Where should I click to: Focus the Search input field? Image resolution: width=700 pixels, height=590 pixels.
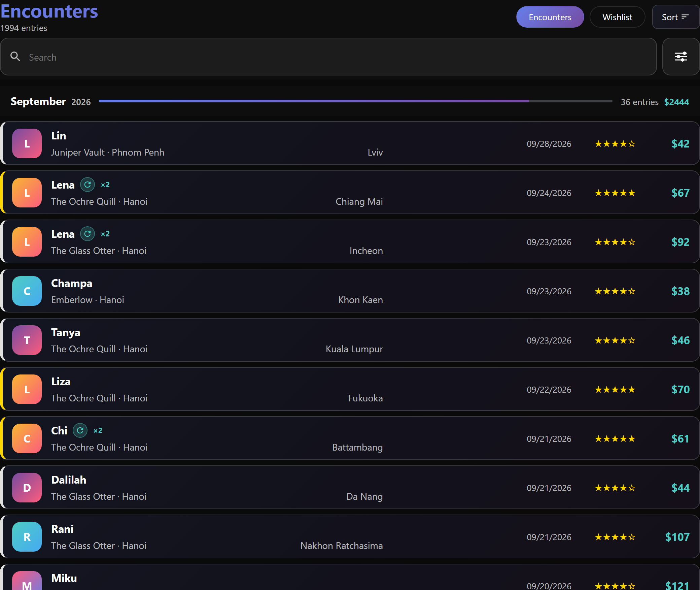pyautogui.click(x=328, y=57)
